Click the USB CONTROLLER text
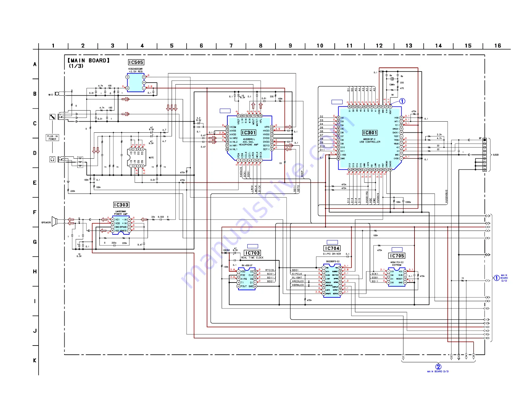 pyautogui.click(x=370, y=142)
